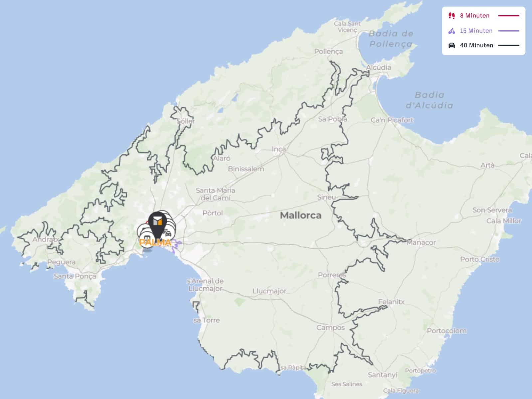Viewport: 532px width, 399px height.
Task: Click the black car icon in legend
Action: tap(451, 45)
